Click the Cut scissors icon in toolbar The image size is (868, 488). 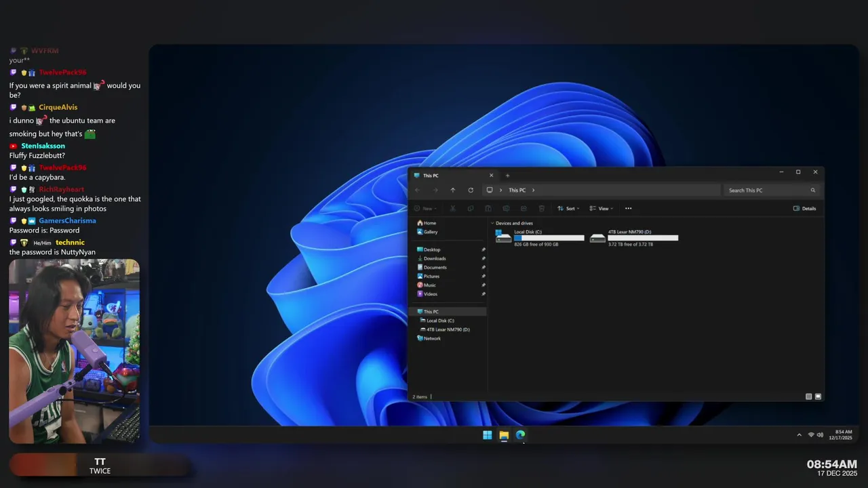[453, 209]
